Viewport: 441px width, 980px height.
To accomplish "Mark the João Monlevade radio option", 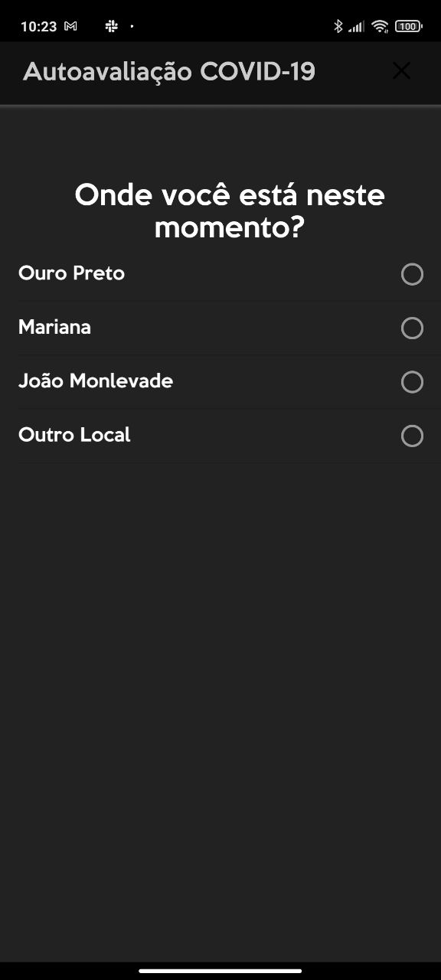I will pos(412,381).
